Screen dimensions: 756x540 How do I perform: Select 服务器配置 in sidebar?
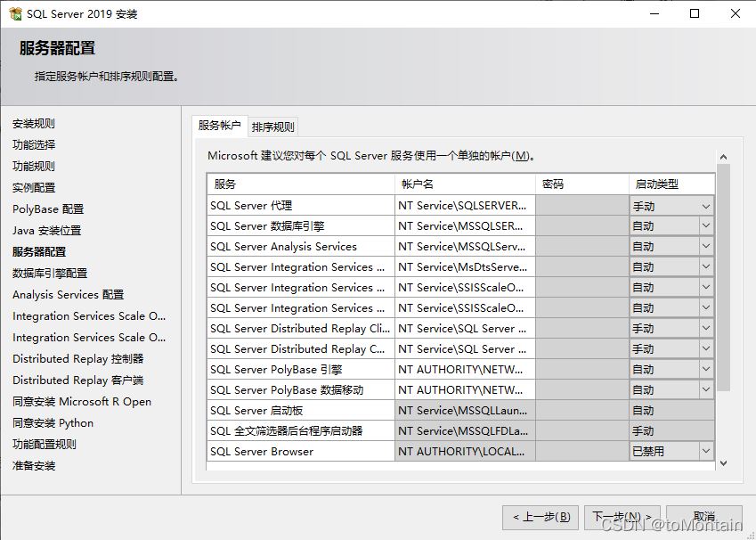[x=39, y=251]
